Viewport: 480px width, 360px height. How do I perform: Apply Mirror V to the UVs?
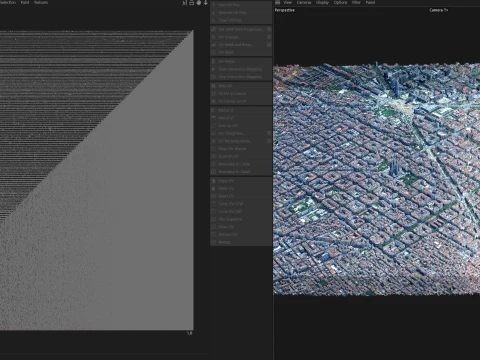241,118
